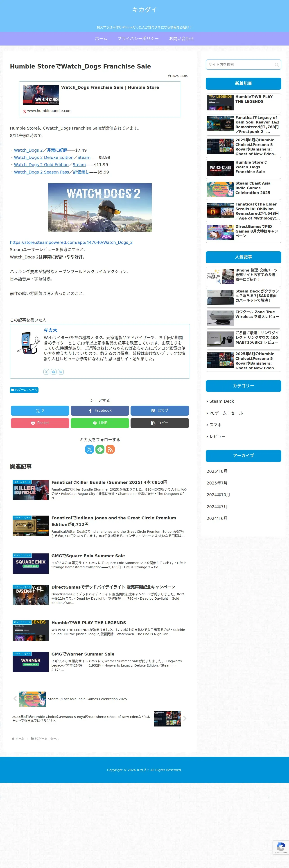Open sidebar Legacy of Kain Soul Reaver article

[x=244, y=125]
